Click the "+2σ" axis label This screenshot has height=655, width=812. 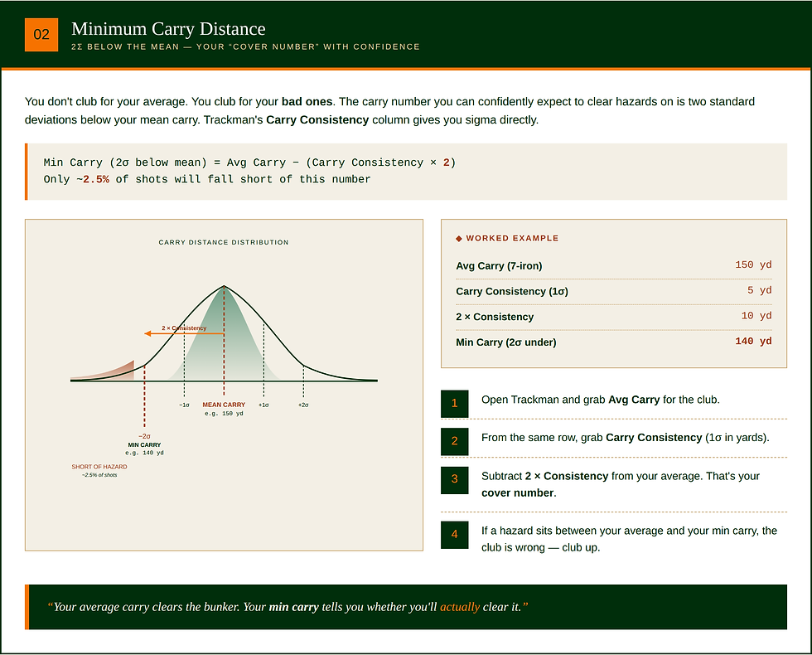pos(303,405)
